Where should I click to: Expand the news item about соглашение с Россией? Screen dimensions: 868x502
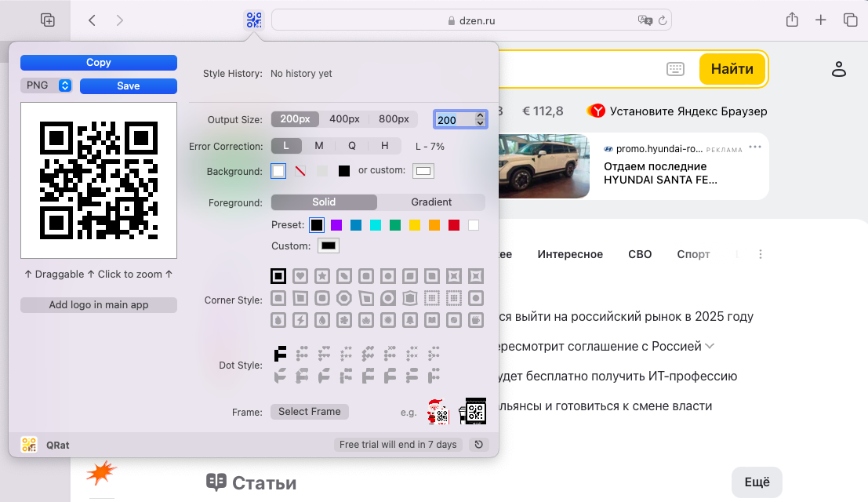click(710, 346)
